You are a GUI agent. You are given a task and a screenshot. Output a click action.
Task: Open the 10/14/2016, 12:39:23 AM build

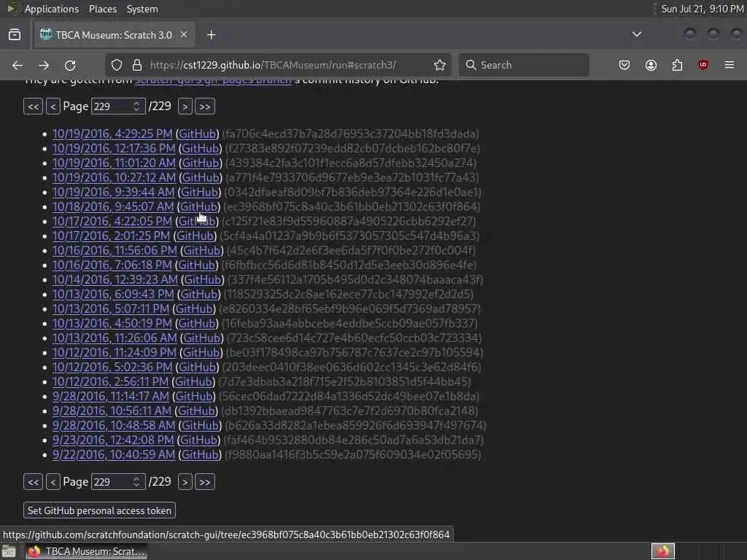point(115,279)
